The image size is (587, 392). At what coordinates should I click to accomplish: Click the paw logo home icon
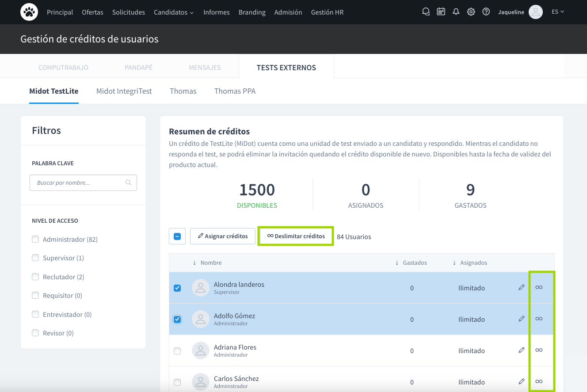coord(29,12)
